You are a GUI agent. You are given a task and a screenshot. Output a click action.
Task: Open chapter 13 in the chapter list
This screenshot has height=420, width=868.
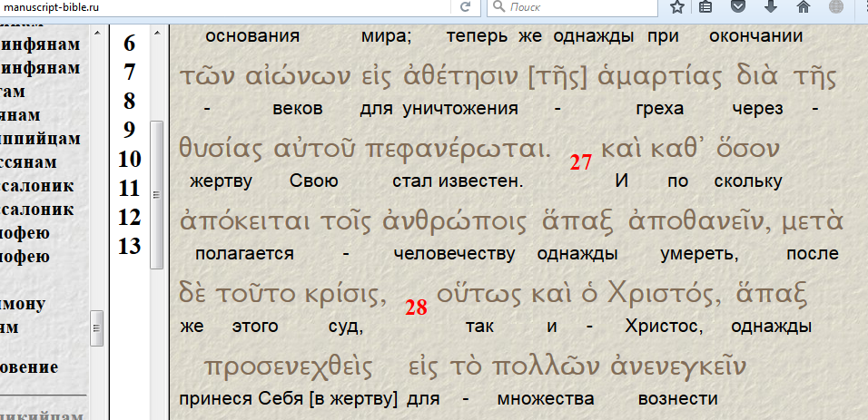click(129, 246)
